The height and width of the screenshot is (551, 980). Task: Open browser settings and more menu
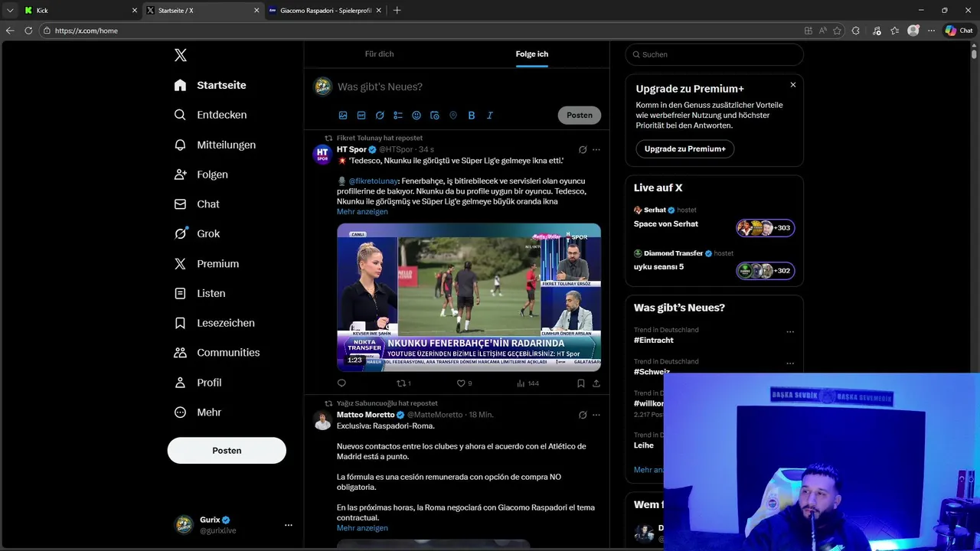pyautogui.click(x=931, y=31)
